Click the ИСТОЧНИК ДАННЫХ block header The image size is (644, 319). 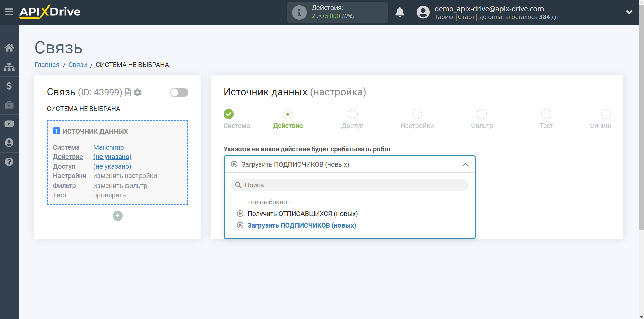[x=95, y=131]
